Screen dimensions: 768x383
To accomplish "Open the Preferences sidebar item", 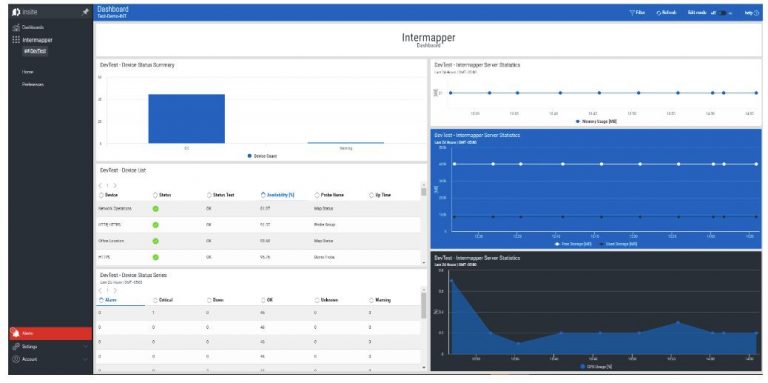I will click(33, 84).
